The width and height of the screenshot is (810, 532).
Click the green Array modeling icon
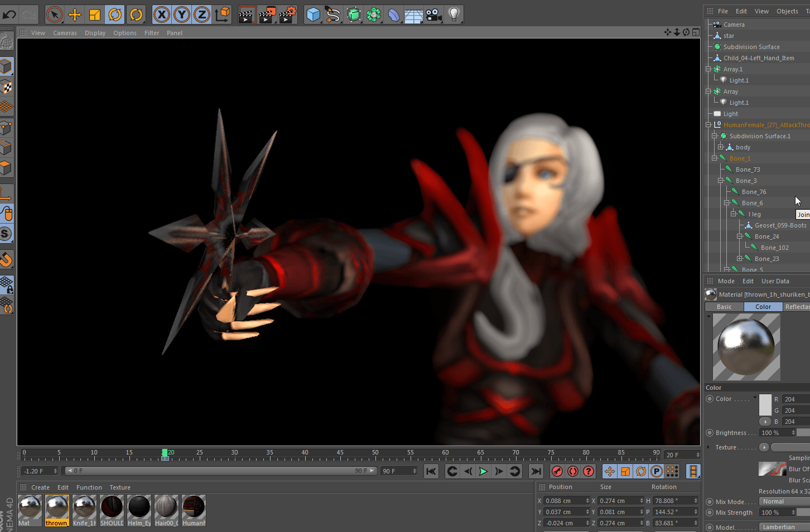tap(374, 14)
